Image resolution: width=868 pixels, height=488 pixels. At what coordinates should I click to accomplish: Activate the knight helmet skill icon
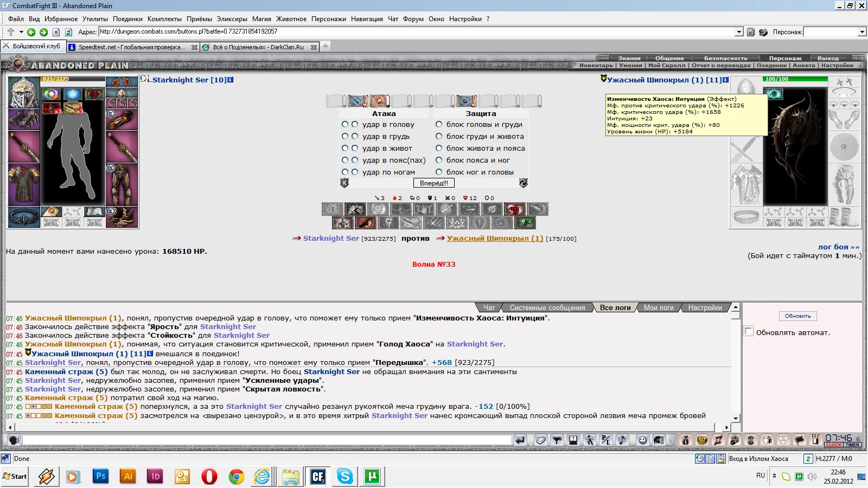pyautogui.click(x=388, y=222)
